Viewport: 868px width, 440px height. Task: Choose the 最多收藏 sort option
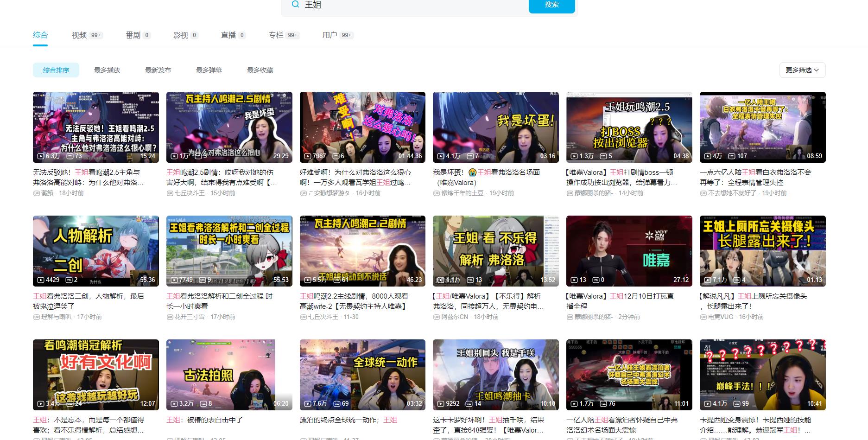[260, 70]
